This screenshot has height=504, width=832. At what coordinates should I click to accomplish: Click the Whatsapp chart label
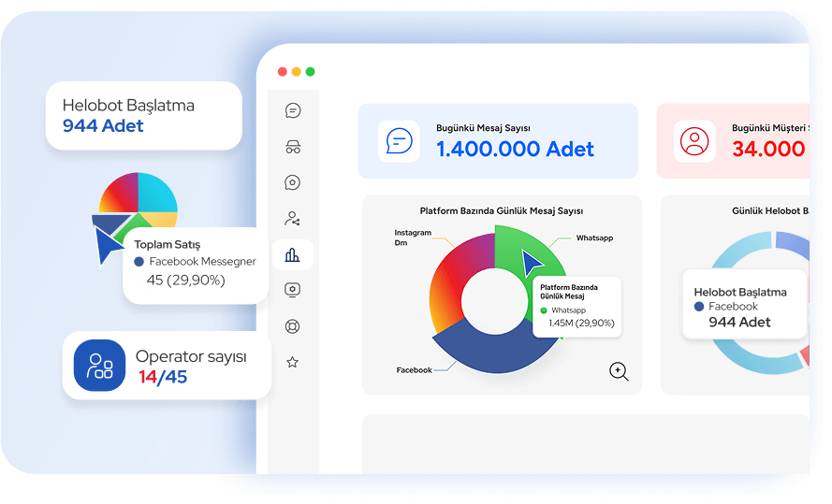point(594,238)
